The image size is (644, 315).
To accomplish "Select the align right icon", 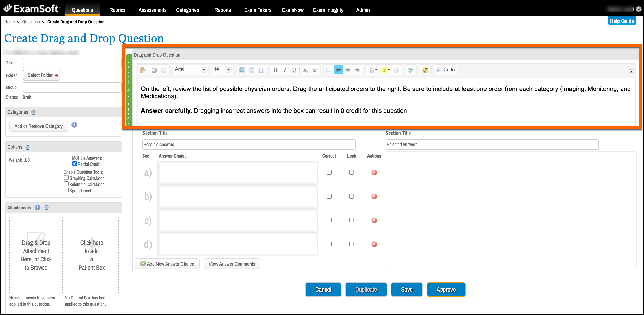I will 357,70.
